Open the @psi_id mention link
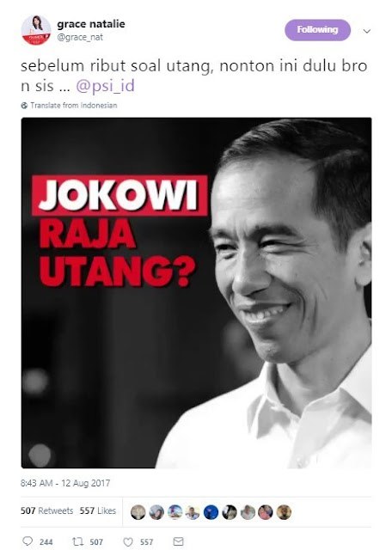392x550 pixels. tap(105, 86)
